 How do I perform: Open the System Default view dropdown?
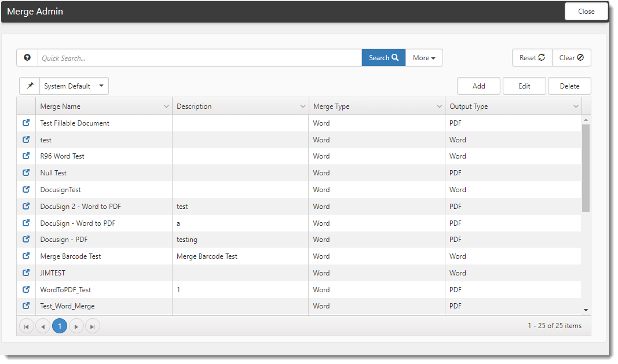[74, 86]
